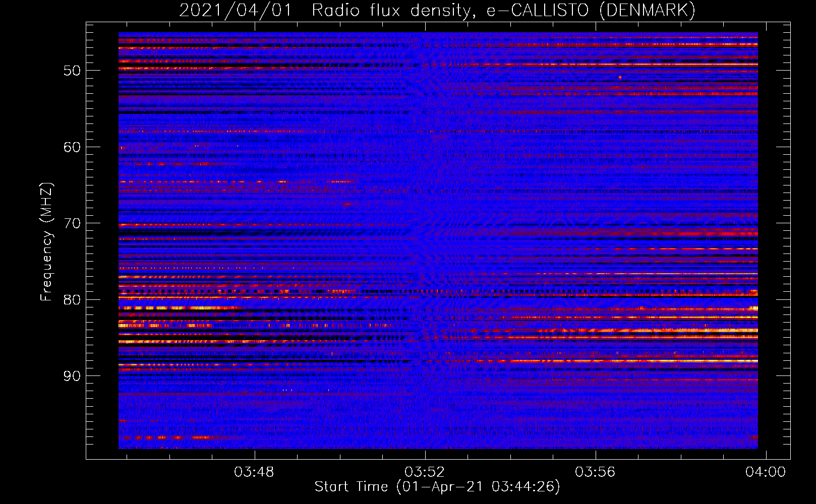Screen dimensions: 816x504
Task: Select the 03:52 time tick label
Action: (425, 472)
